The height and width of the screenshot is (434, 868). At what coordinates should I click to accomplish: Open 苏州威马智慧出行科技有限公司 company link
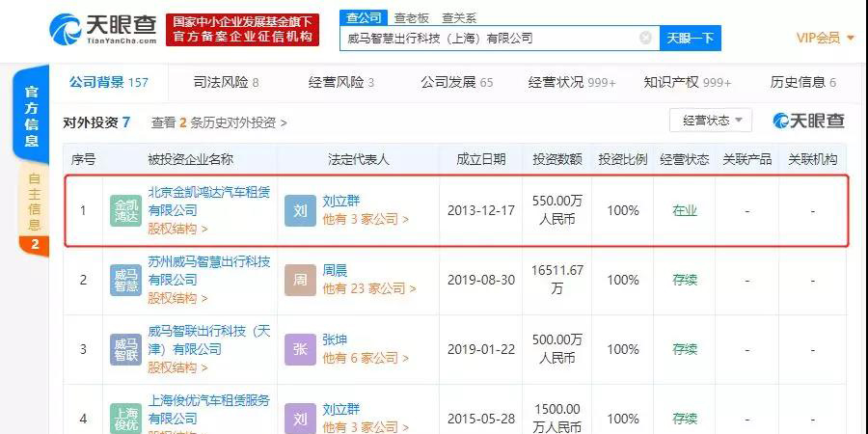coord(208,270)
